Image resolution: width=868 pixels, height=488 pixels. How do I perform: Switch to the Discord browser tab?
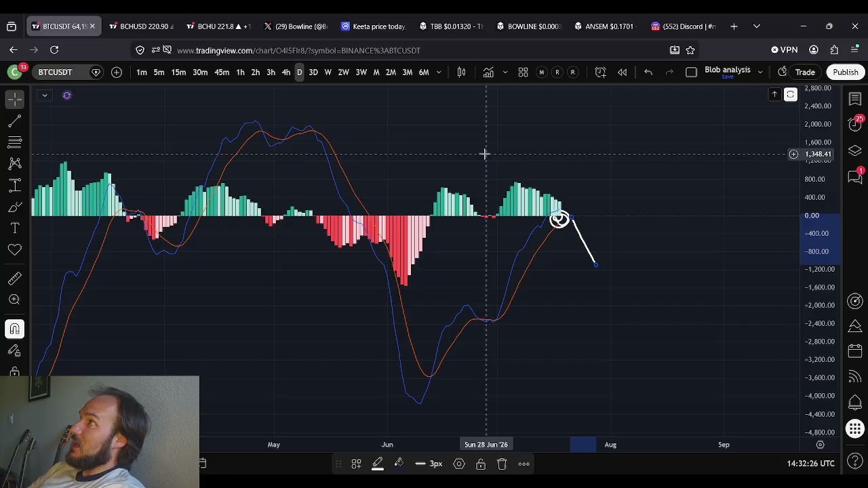pos(683,26)
